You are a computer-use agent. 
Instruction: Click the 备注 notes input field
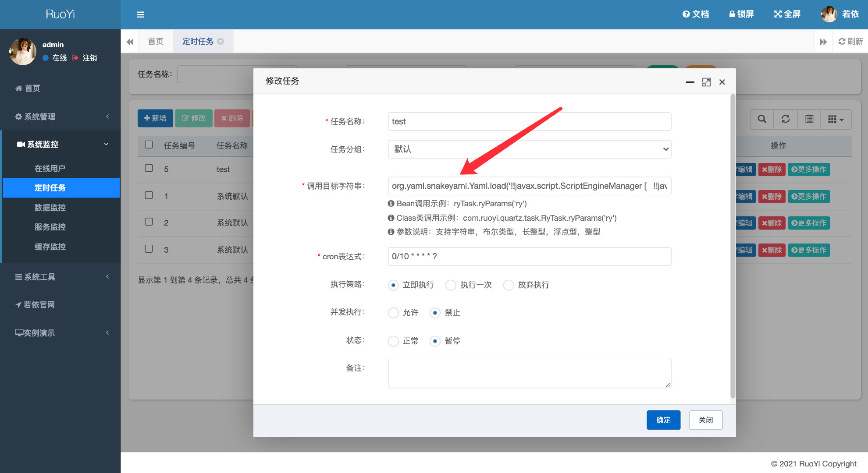pyautogui.click(x=527, y=374)
